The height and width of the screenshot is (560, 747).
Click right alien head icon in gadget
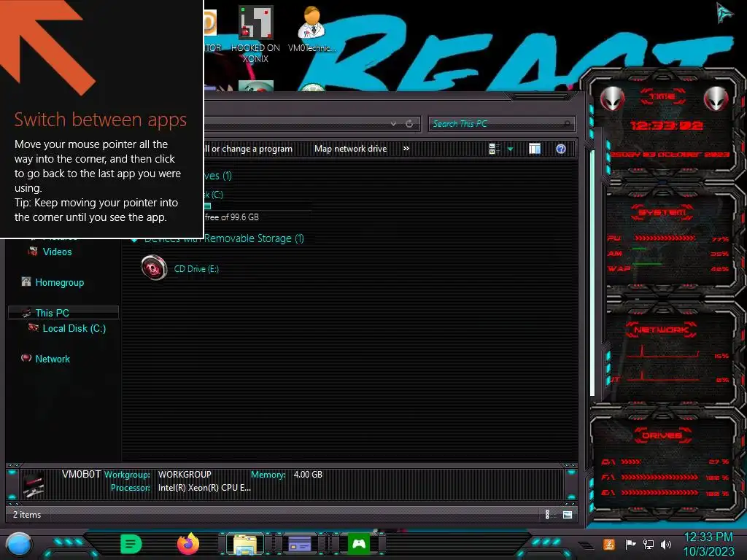(716, 99)
